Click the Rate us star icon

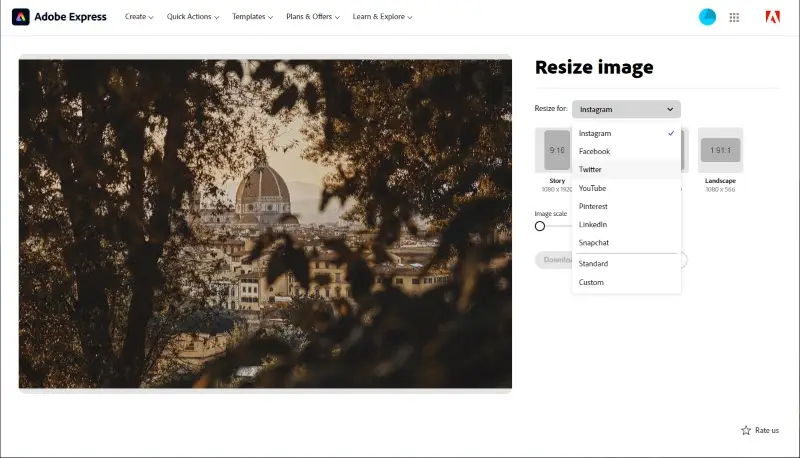point(746,430)
